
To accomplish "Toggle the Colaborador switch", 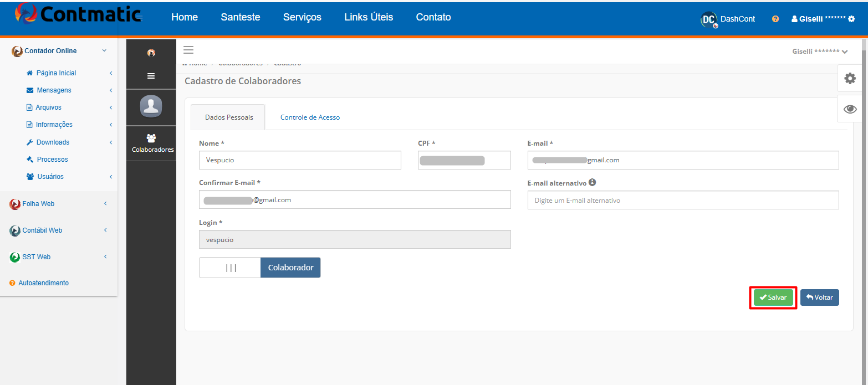I will [x=259, y=268].
